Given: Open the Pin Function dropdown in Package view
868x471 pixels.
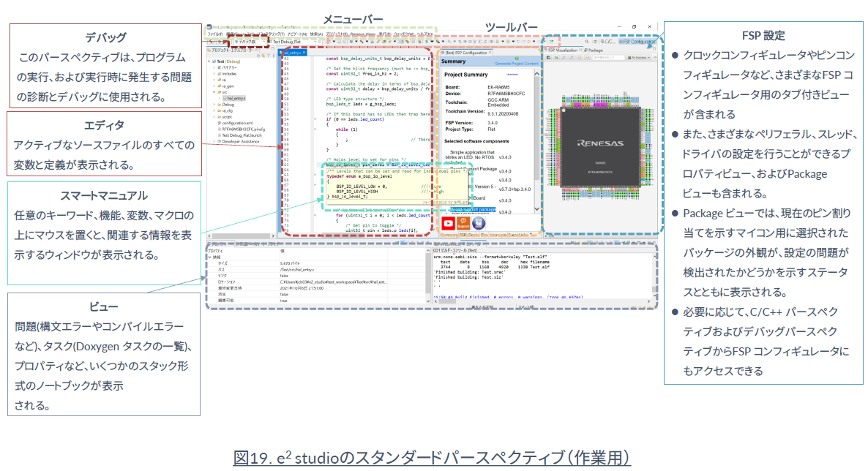Looking at the screenshot, I should click(x=640, y=57).
